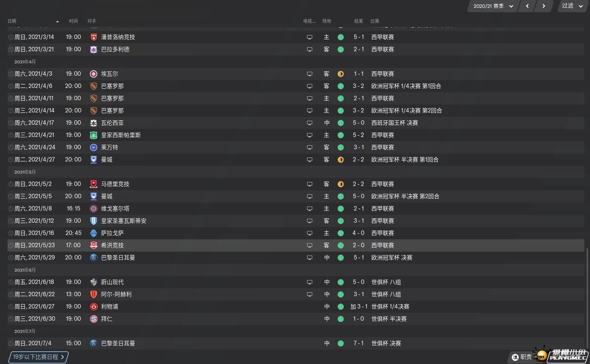590x364 pixels.
Task: Open the 5 - 1 result versus 巴黎圣日耳曼
Action: tap(359, 258)
